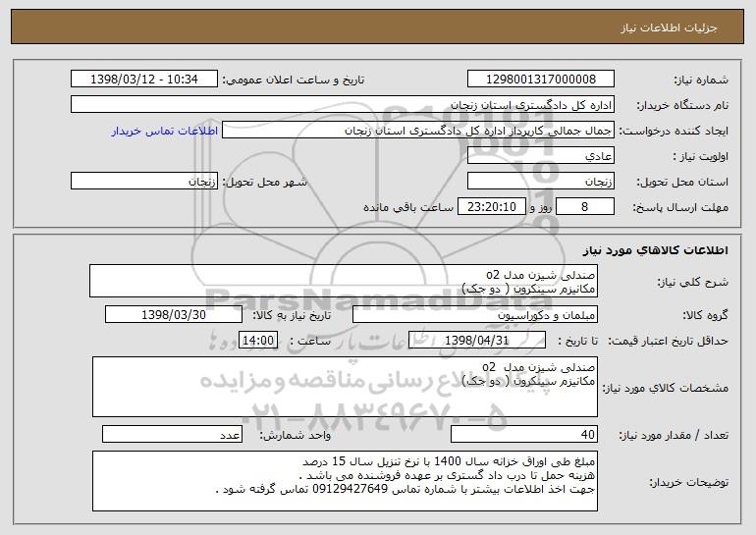This screenshot has height=535, width=756.
Task: Click the تعداد / مقدار مورد نیاز label
Action: (x=674, y=435)
